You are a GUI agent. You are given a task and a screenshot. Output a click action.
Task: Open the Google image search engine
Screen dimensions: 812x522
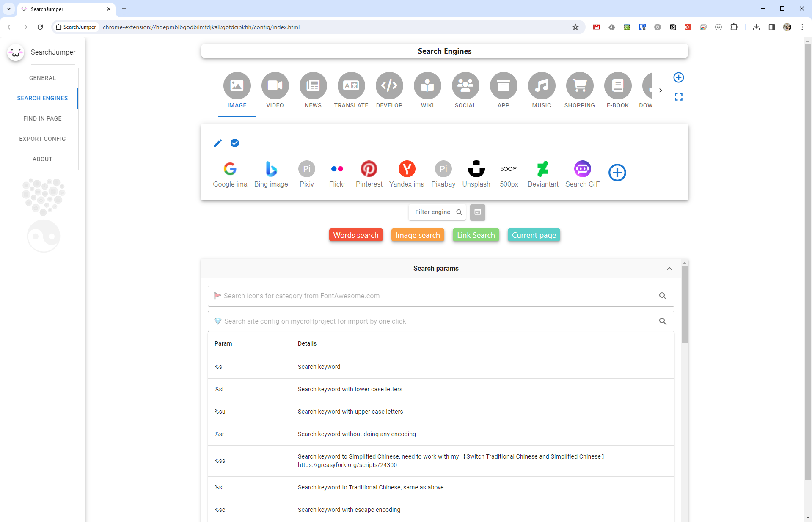tap(230, 174)
